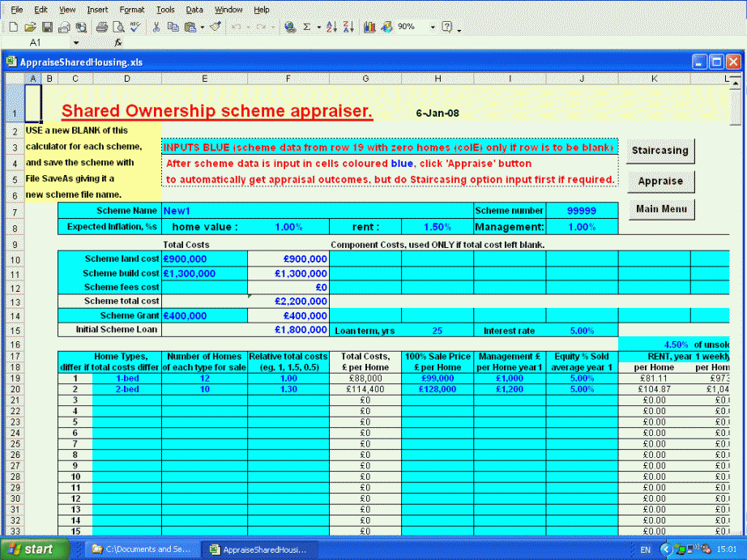Image resolution: width=747 pixels, height=560 pixels.
Task: Open the File menu
Action: pyautogui.click(x=16, y=10)
